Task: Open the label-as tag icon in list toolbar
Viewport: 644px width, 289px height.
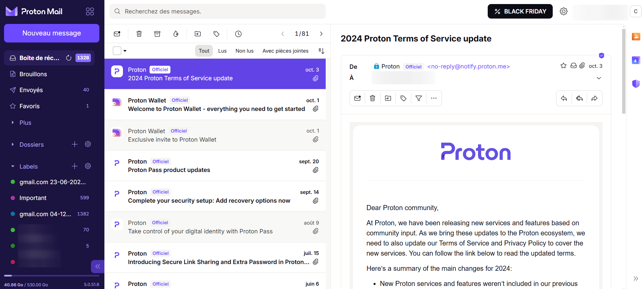Action: 217,34
